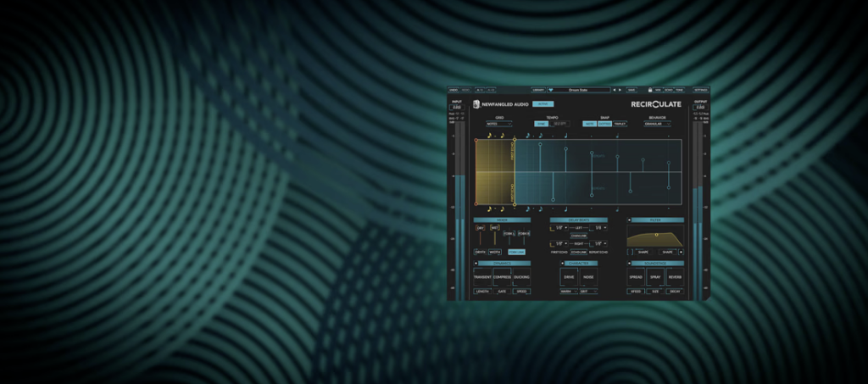
Task: Click yellow first echo handle at top
Action: coord(515,139)
